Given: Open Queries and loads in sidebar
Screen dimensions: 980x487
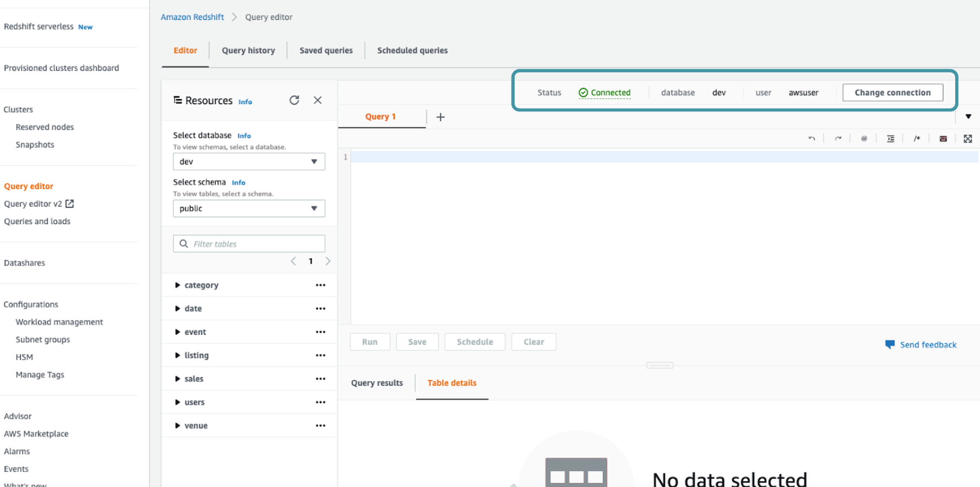Looking at the screenshot, I should point(37,221).
